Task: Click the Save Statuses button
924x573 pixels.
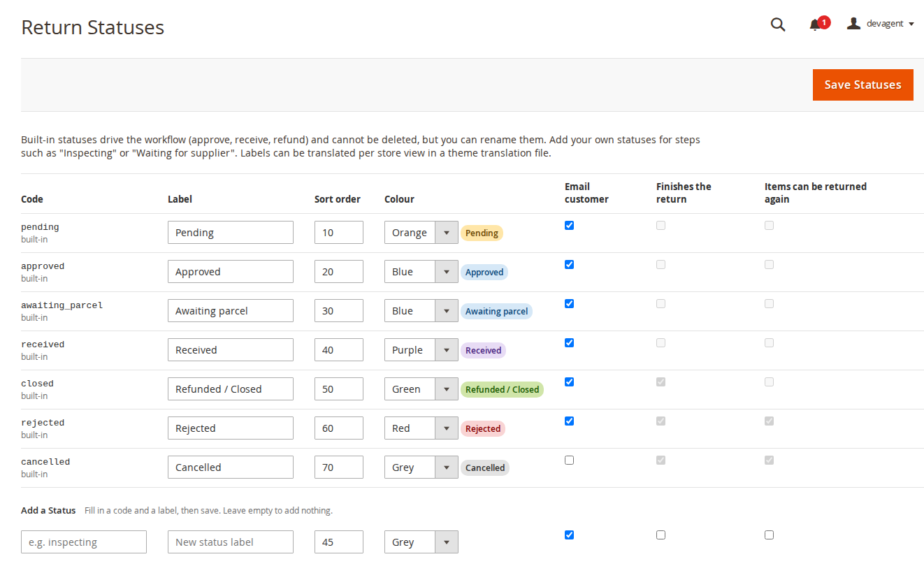Action: tap(862, 85)
